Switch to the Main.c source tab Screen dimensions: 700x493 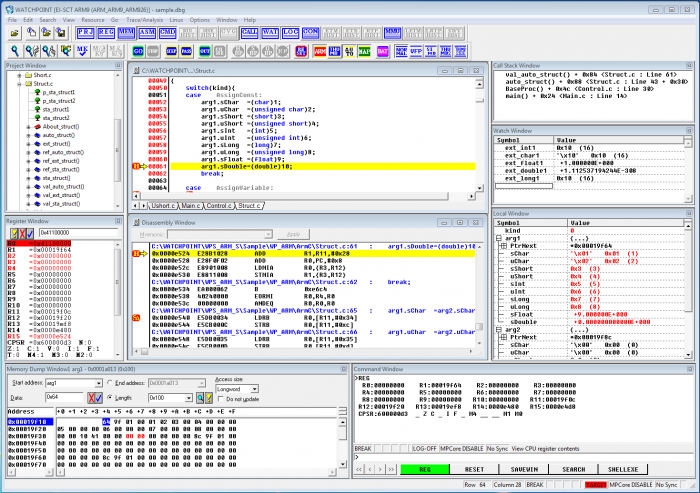[191, 206]
